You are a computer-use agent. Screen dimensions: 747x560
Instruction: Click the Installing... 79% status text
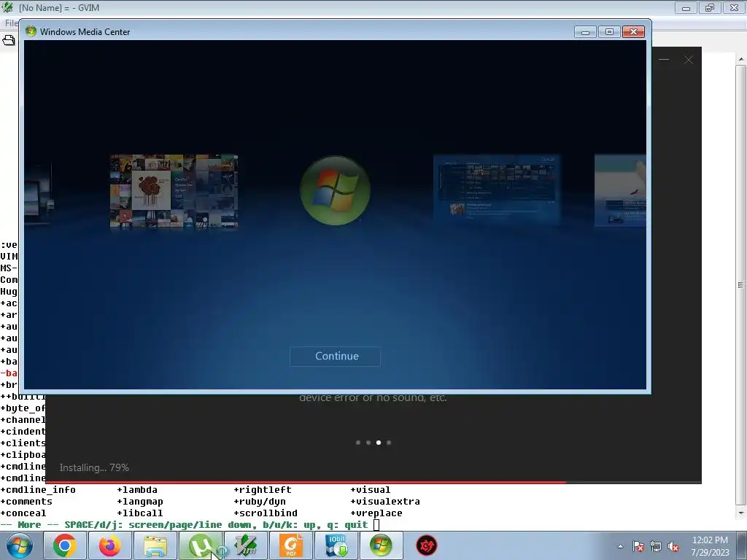(x=94, y=467)
